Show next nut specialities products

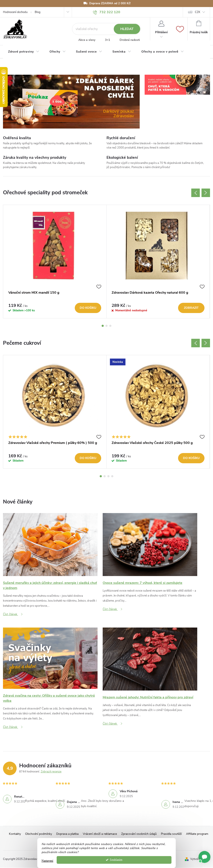206,193
